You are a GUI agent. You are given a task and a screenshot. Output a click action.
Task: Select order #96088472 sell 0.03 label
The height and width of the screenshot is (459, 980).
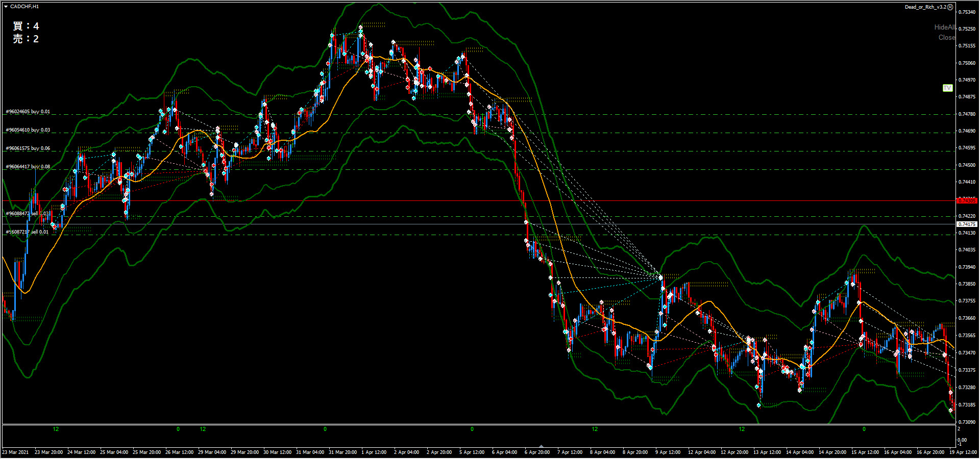click(x=28, y=214)
